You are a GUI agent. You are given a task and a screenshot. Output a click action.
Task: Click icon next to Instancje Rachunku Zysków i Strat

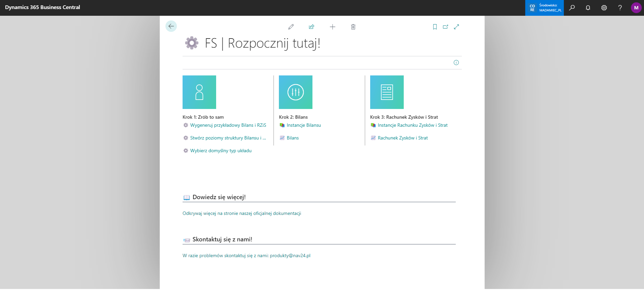tap(373, 125)
